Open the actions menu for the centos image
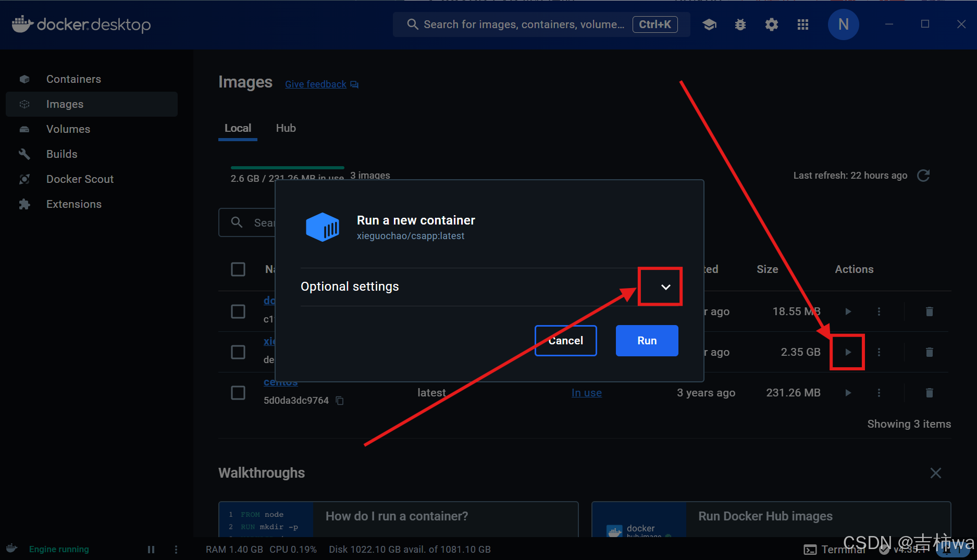Viewport: 977px width, 560px height. click(x=879, y=392)
